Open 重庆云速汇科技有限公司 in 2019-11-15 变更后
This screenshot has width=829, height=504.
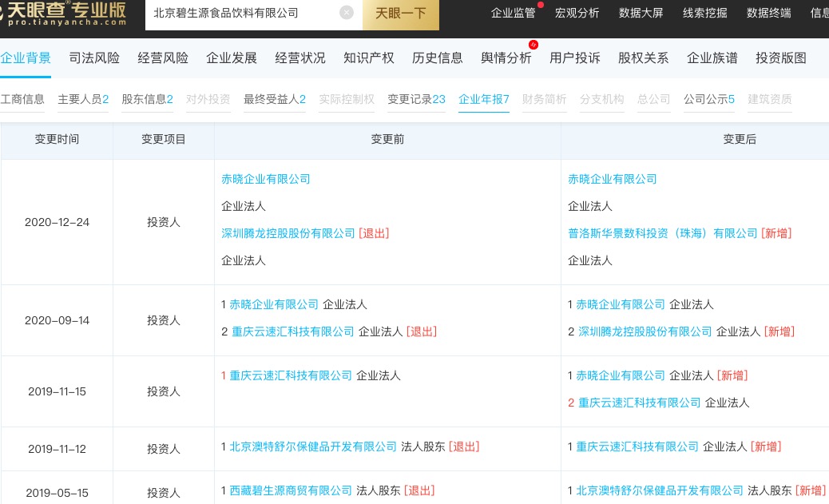639,403
